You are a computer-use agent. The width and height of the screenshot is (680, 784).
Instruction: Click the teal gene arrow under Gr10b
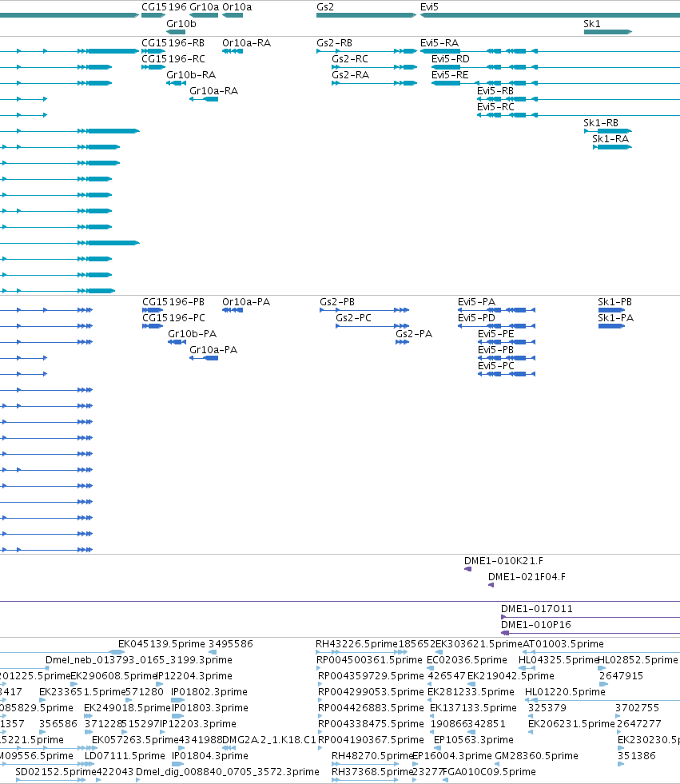tap(176, 32)
